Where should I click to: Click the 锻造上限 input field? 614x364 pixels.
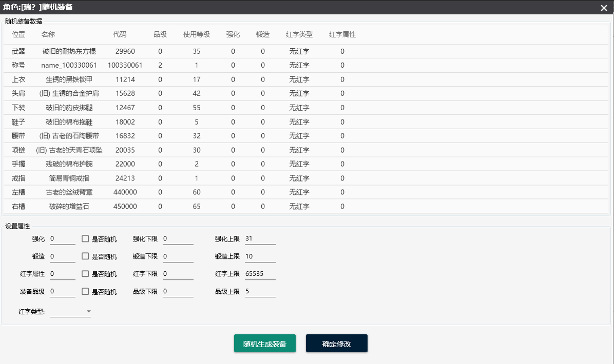[260, 256]
